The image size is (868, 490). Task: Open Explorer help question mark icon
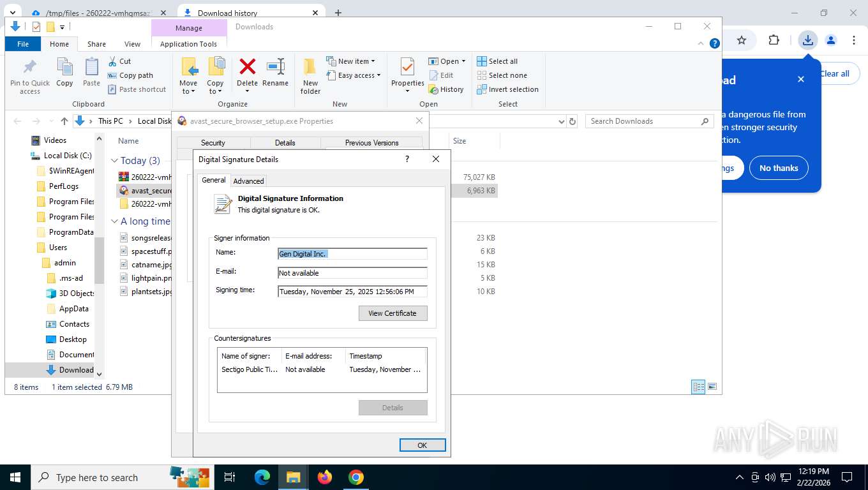715,43
